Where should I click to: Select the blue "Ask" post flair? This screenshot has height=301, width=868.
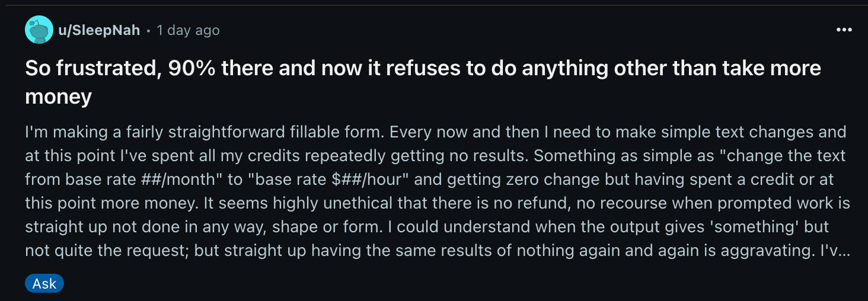pyautogui.click(x=44, y=284)
